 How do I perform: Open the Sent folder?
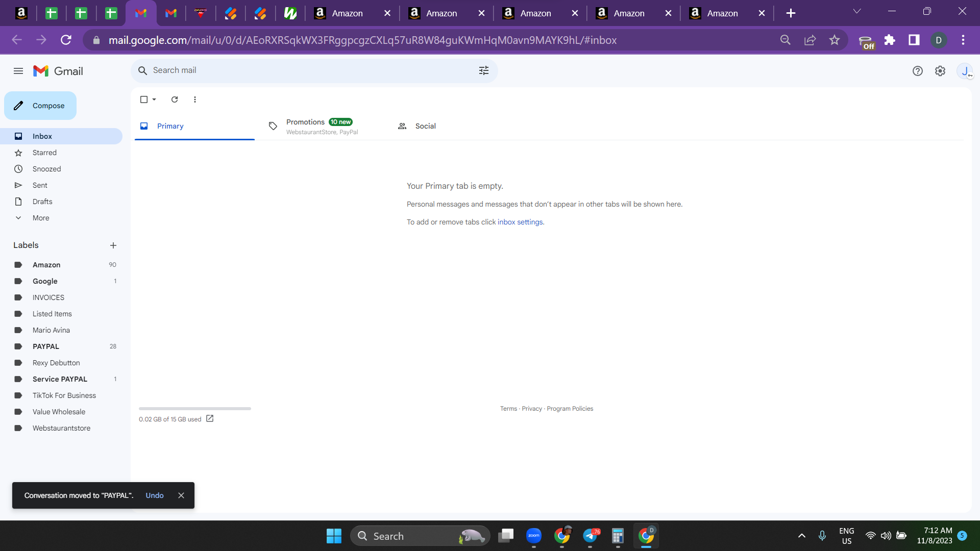[61, 185]
